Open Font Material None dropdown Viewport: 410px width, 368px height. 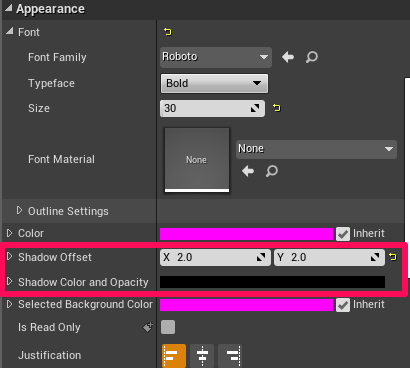point(316,149)
